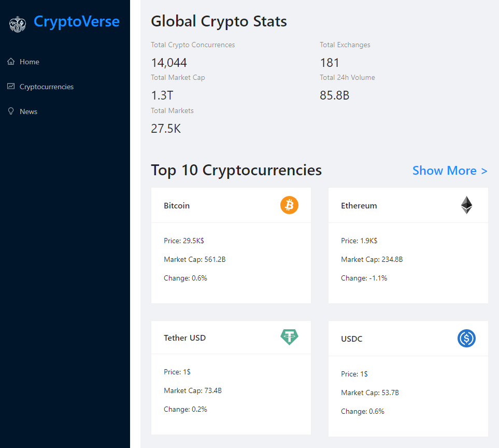The width and height of the screenshot is (499, 448).
Task: Click the News lightbulb icon
Action: click(11, 111)
